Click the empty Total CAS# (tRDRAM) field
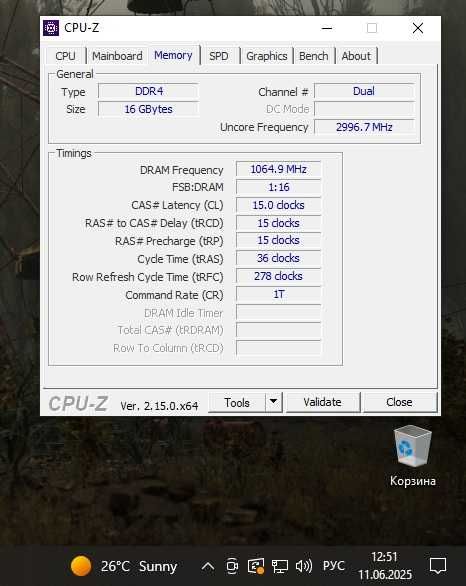The height and width of the screenshot is (586, 466). point(278,330)
